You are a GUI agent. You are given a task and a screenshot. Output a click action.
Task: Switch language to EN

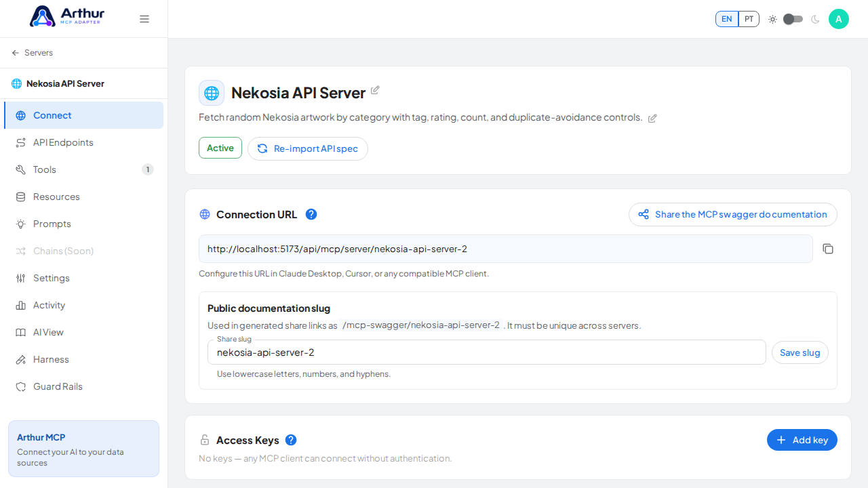click(726, 19)
